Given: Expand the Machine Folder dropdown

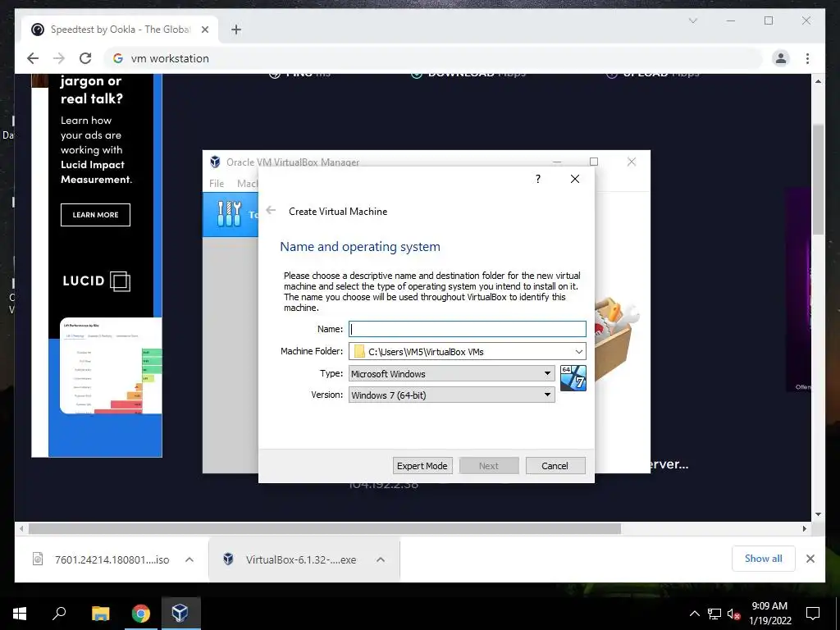Looking at the screenshot, I should [578, 351].
